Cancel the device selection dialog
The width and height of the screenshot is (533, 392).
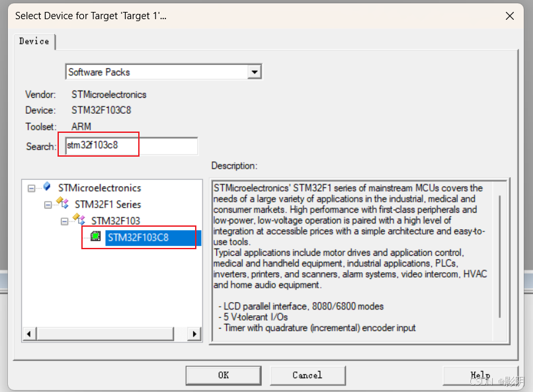click(307, 375)
